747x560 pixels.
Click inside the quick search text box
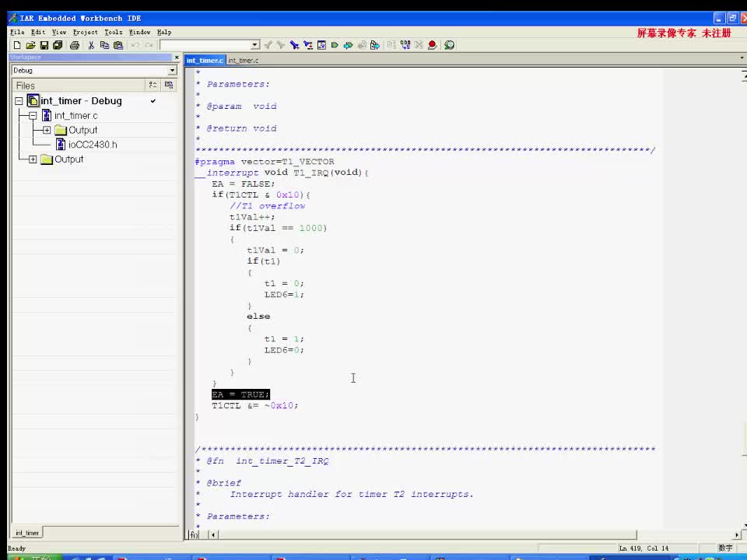click(x=205, y=45)
